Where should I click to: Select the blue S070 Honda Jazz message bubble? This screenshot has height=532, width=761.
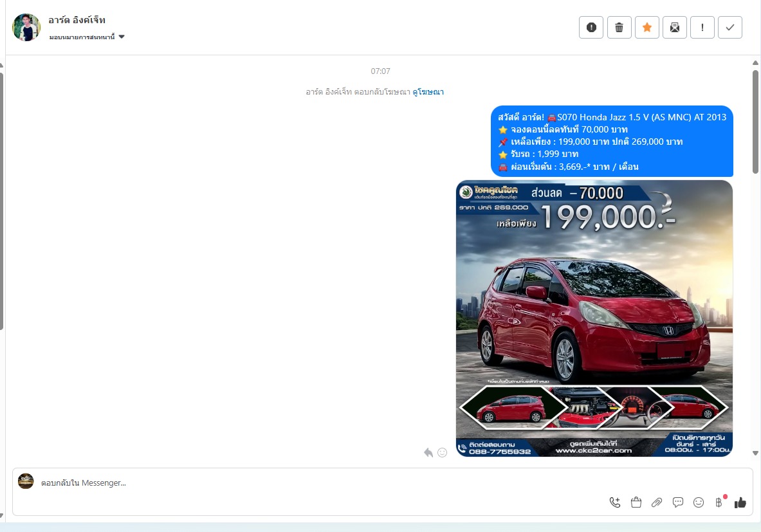(x=612, y=142)
